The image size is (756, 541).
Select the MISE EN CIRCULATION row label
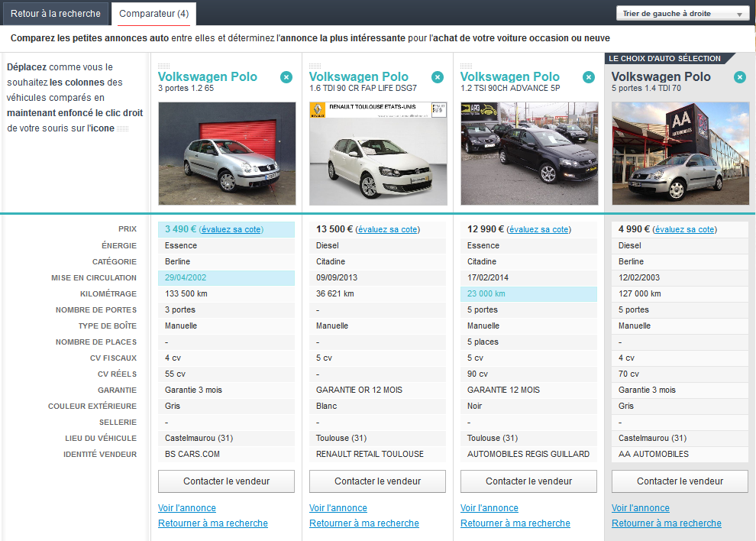point(94,278)
